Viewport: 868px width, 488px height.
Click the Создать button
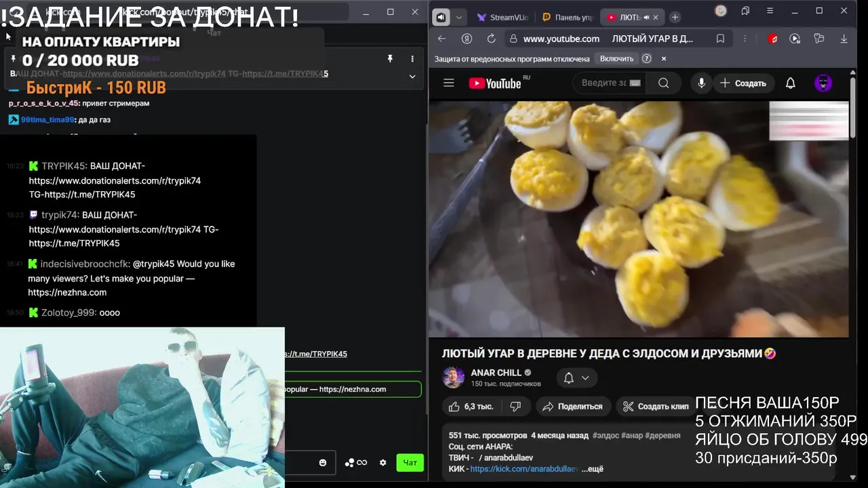coord(743,83)
